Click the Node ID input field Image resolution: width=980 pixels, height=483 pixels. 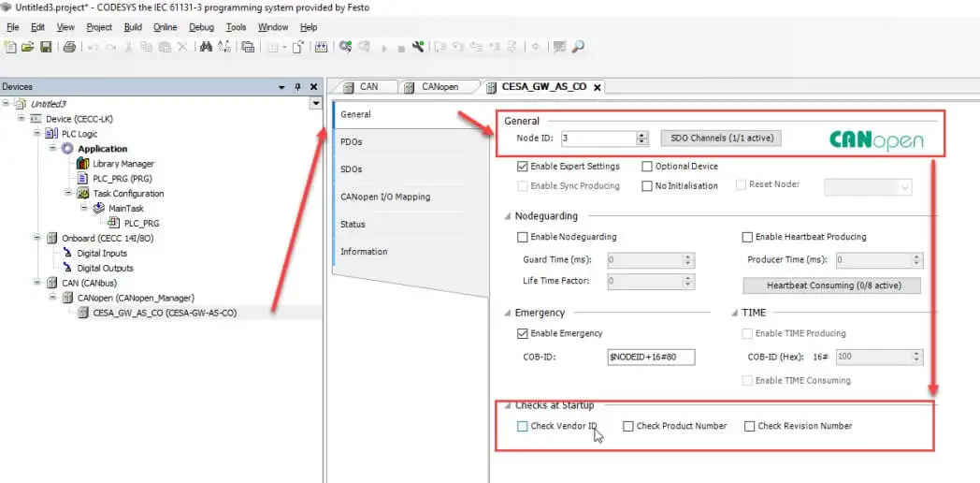click(598, 139)
